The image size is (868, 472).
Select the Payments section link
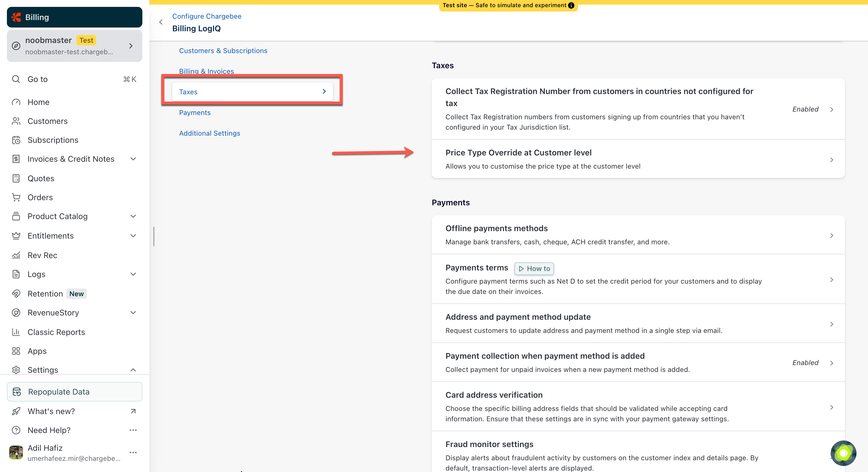point(195,113)
